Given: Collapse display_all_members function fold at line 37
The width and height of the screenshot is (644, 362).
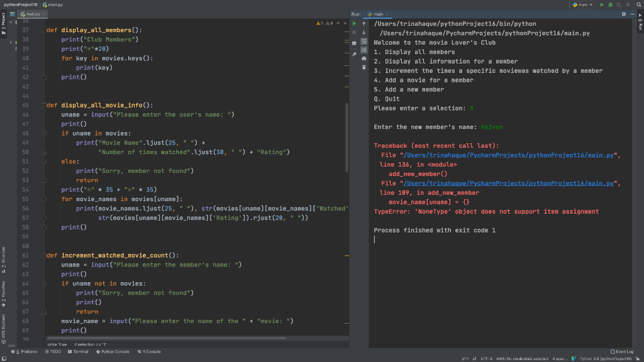Looking at the screenshot, I should pyautogui.click(x=44, y=30).
